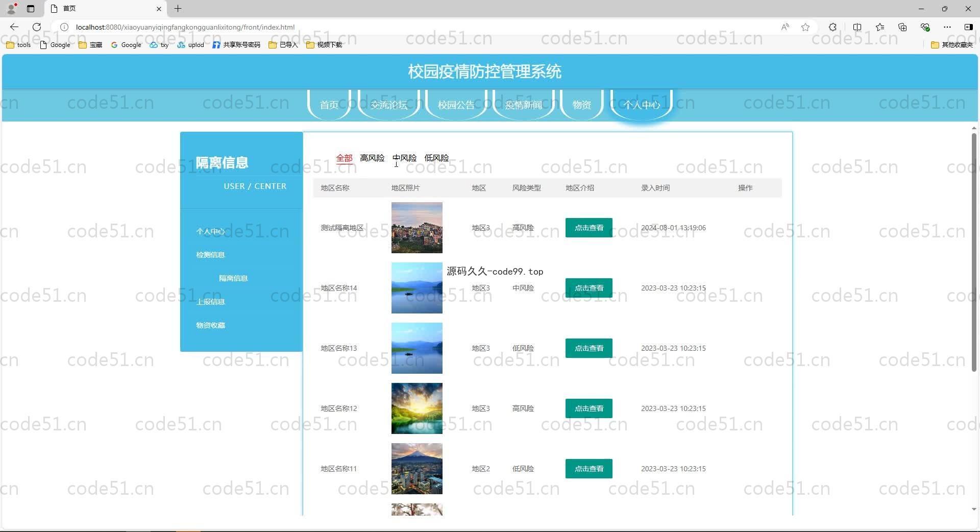The width and height of the screenshot is (980, 532).
Task: Open the favorites list icon
Action: [x=880, y=27]
